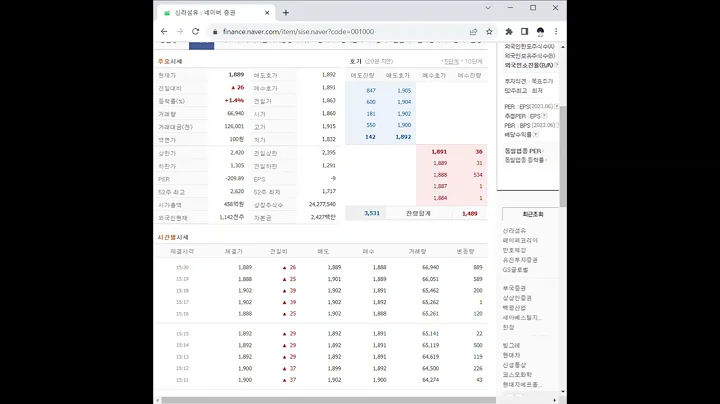This screenshot has width=720, height=404.
Task: Click the scroll-down arrow on vertical scrollbar
Action: [563, 392]
